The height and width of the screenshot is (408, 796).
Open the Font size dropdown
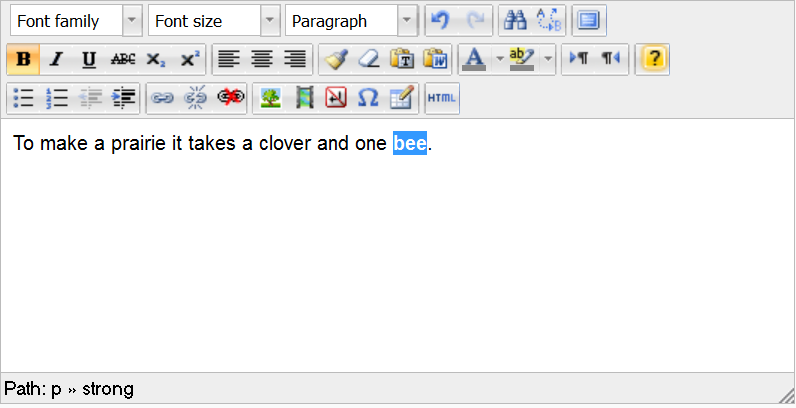tap(269, 21)
